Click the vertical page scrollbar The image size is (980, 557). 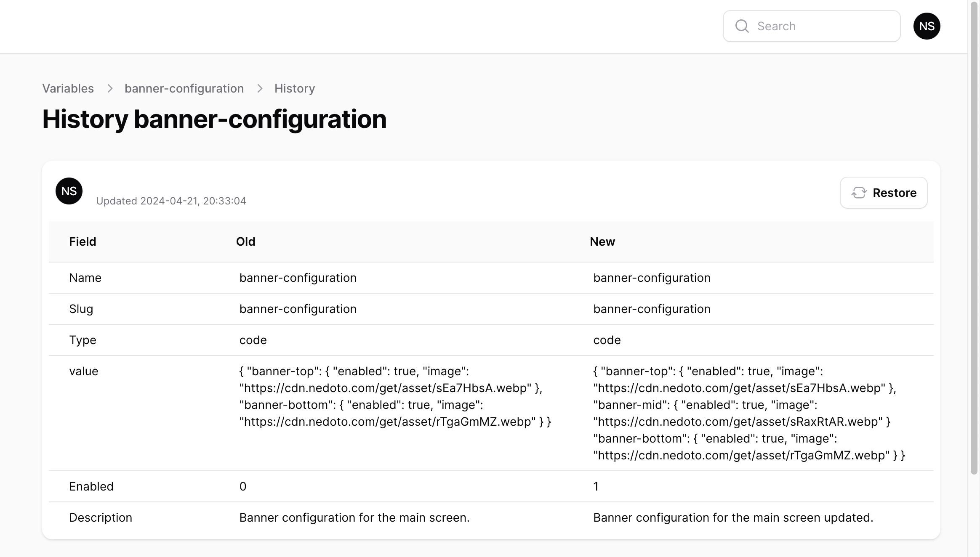coord(974,238)
